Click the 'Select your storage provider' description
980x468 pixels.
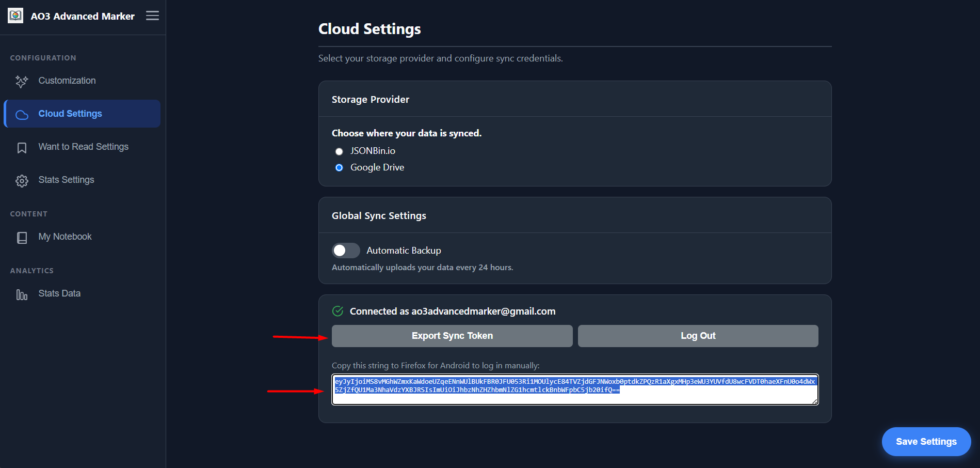[x=440, y=58]
